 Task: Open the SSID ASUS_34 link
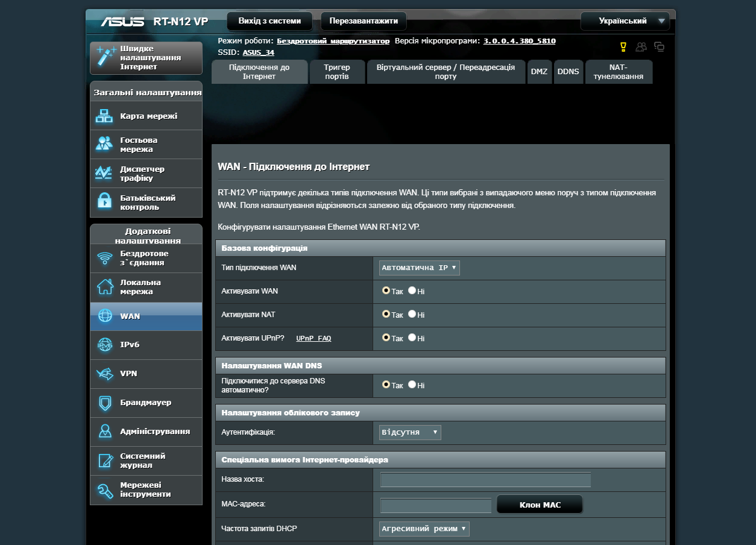coord(259,52)
